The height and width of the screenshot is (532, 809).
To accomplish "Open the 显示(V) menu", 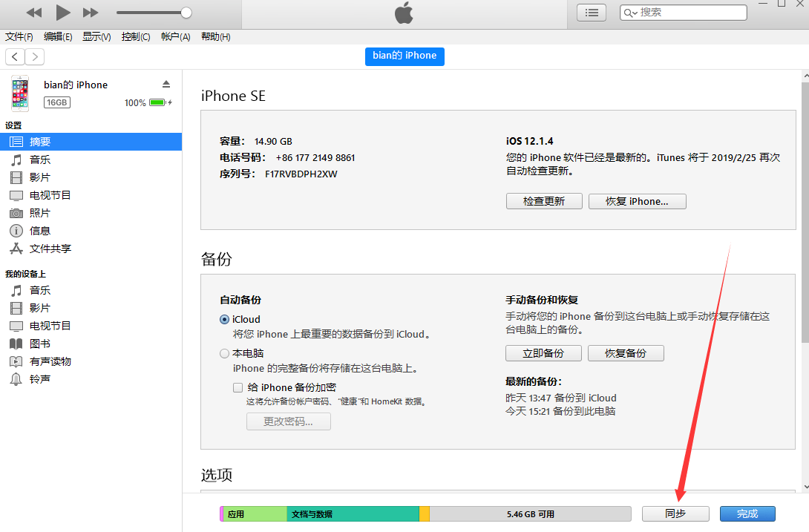I will tap(96, 36).
